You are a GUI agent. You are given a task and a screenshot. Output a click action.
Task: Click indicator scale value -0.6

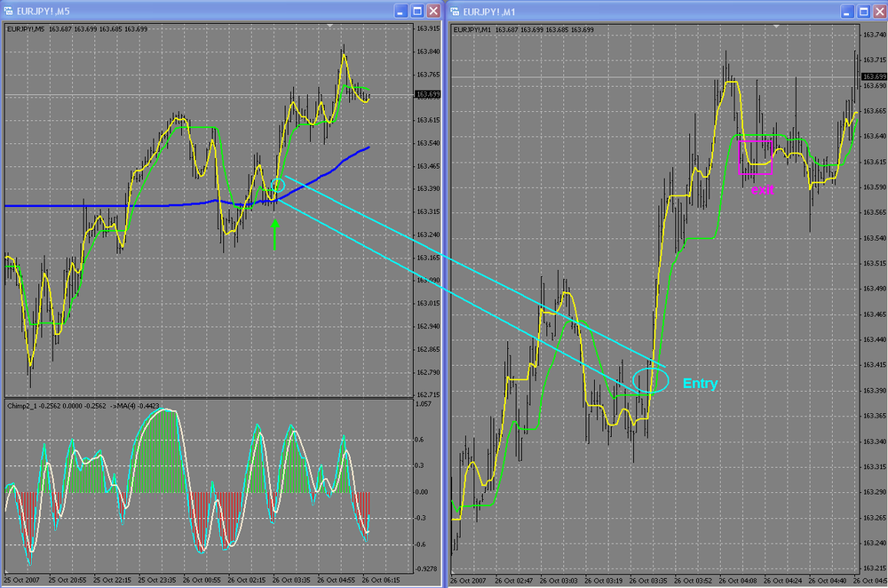pos(420,544)
